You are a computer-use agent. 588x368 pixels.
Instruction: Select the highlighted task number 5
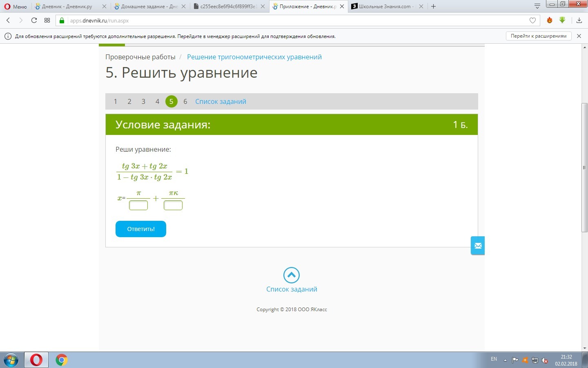coord(171,101)
